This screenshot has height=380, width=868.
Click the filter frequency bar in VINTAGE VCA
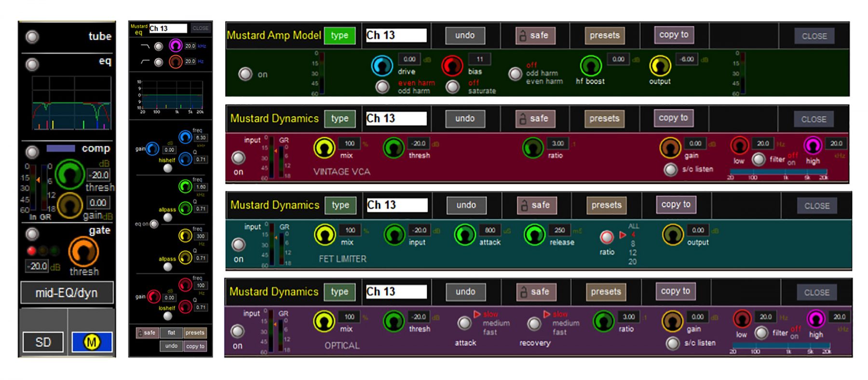tap(778, 172)
